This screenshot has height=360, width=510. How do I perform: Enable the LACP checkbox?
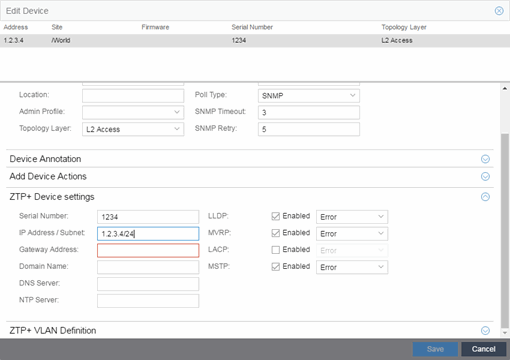coord(275,250)
